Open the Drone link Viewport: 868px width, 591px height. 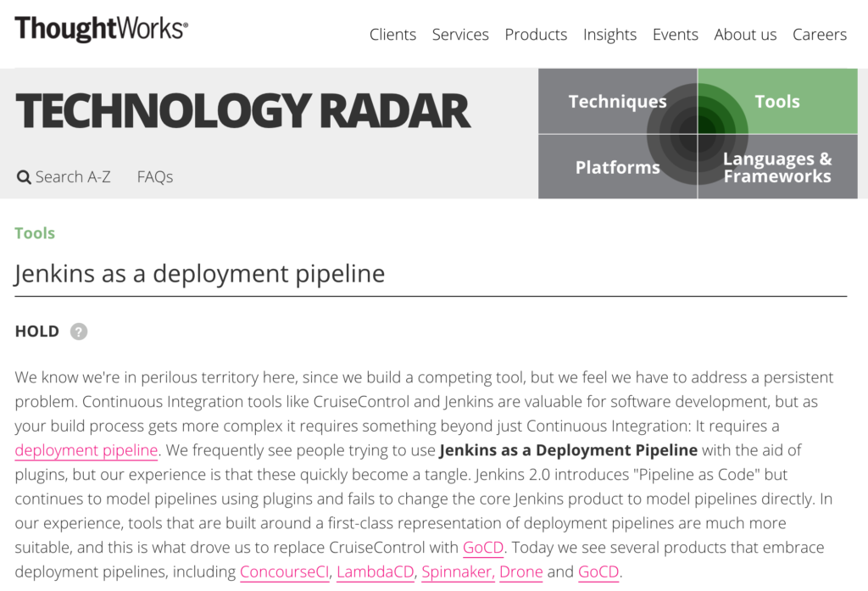click(521, 571)
